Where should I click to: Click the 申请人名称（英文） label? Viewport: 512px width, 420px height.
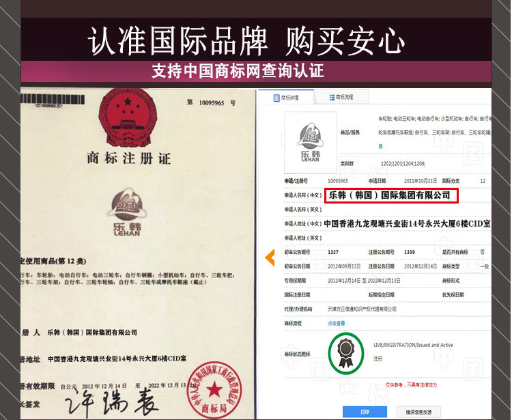(303, 210)
